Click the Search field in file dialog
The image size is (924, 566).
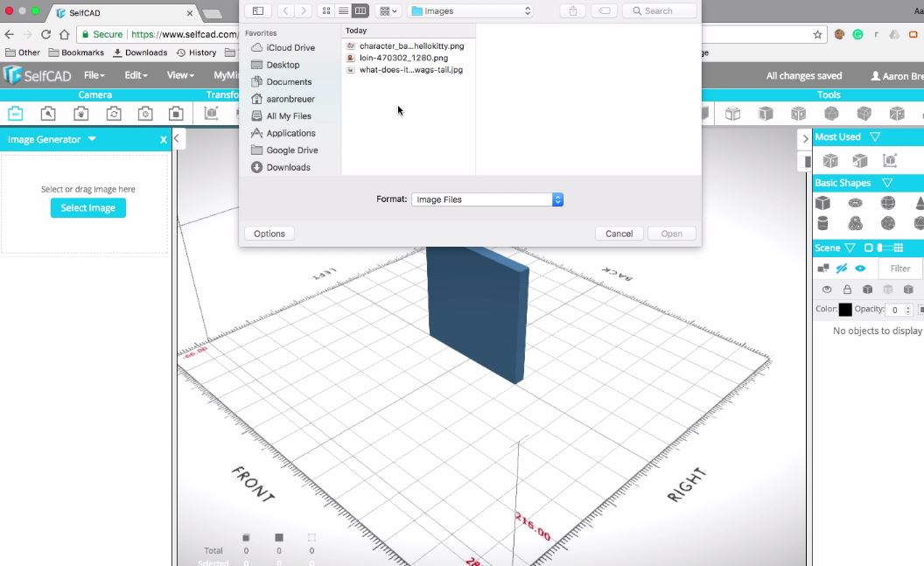coord(660,10)
